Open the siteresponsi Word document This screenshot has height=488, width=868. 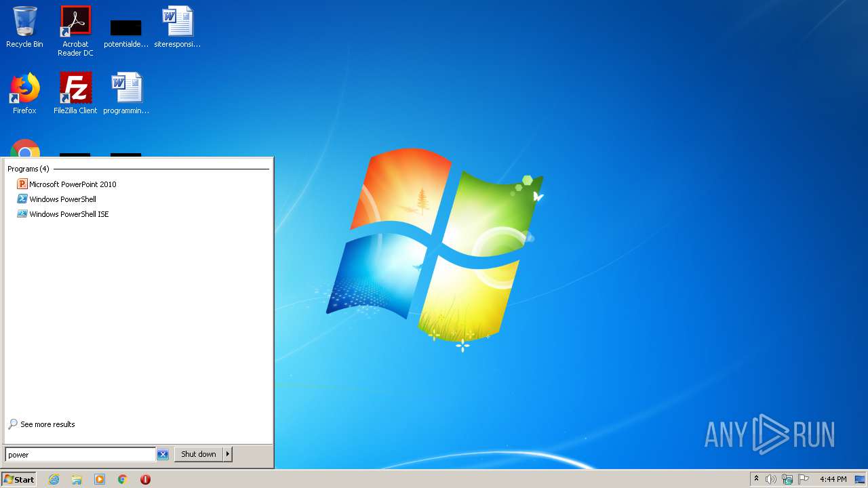coord(178,27)
